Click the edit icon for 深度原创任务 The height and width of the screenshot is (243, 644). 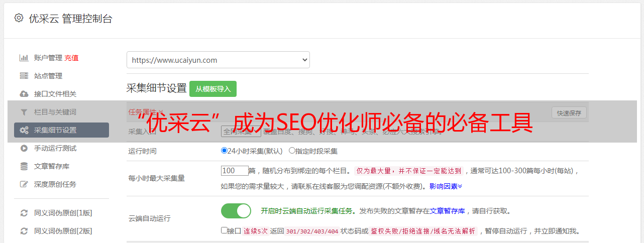pyautogui.click(x=24, y=184)
